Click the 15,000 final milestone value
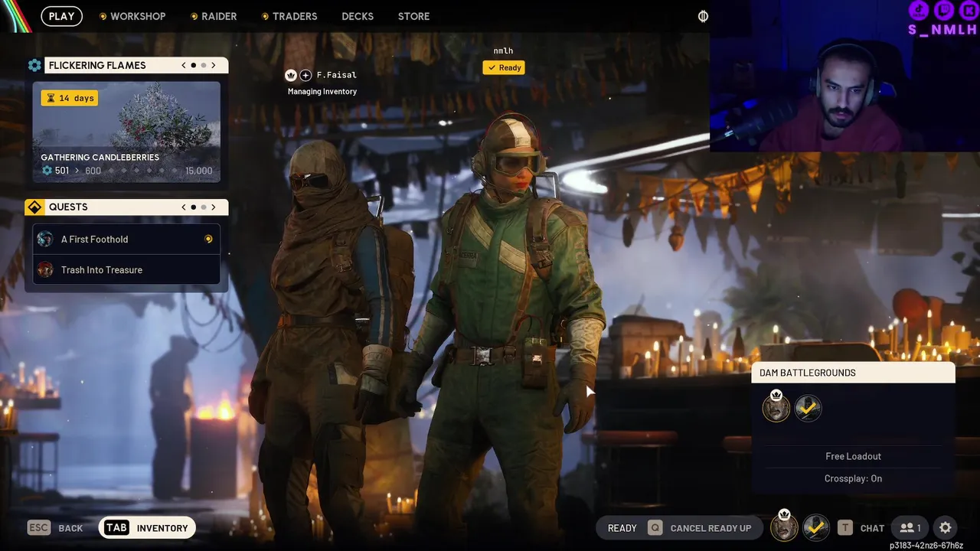This screenshot has width=980, height=551. [x=199, y=171]
